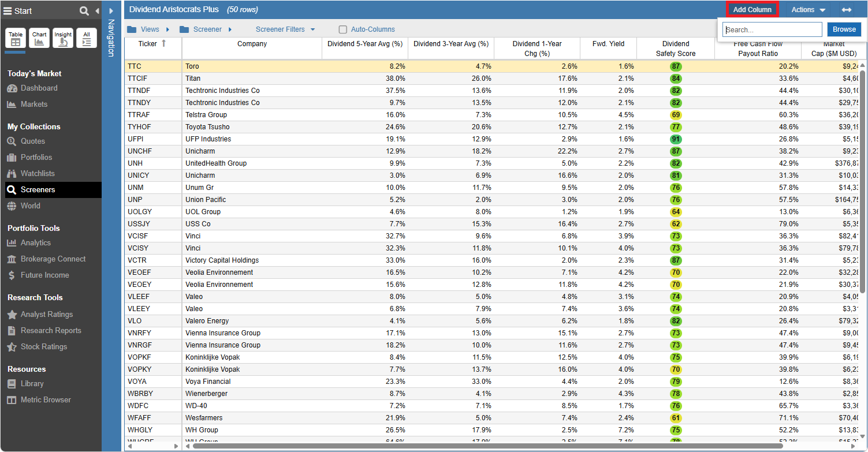Screen dimensions: 868x452
Task: Toggle the Auto-Columns checkbox
Action: pos(343,29)
